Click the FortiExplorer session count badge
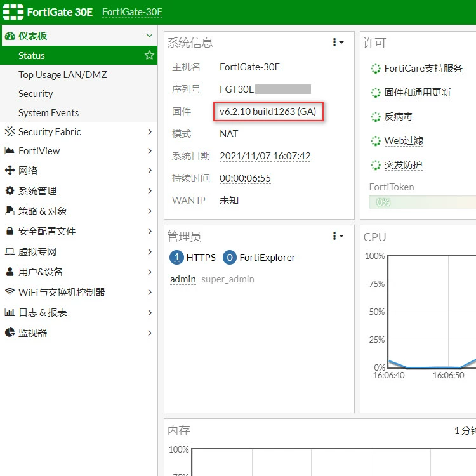This screenshot has width=476, height=476. pos(230,258)
